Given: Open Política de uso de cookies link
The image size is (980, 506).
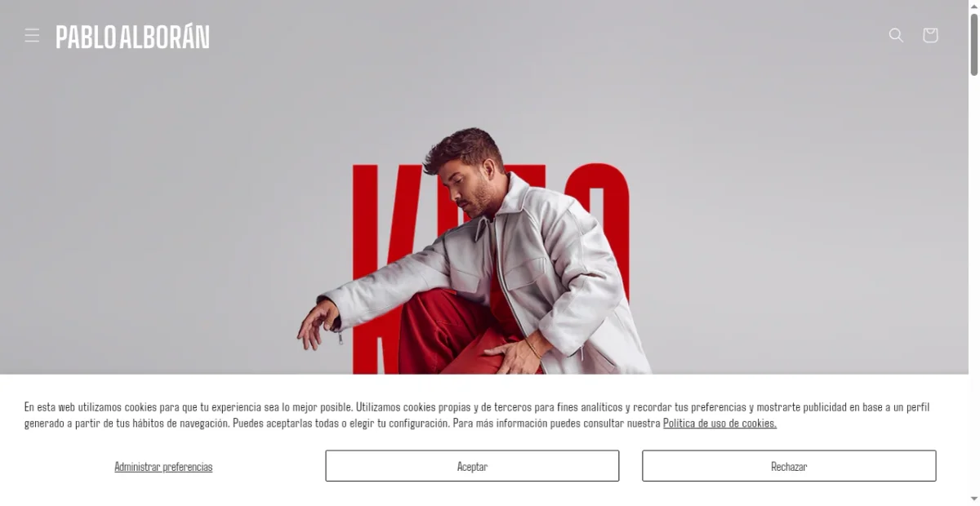Looking at the screenshot, I should (719, 423).
